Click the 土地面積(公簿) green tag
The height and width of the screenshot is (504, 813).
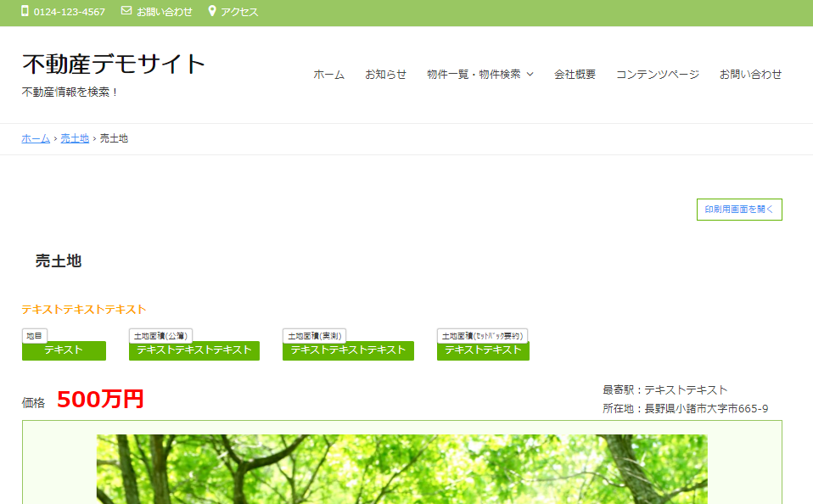pos(194,350)
